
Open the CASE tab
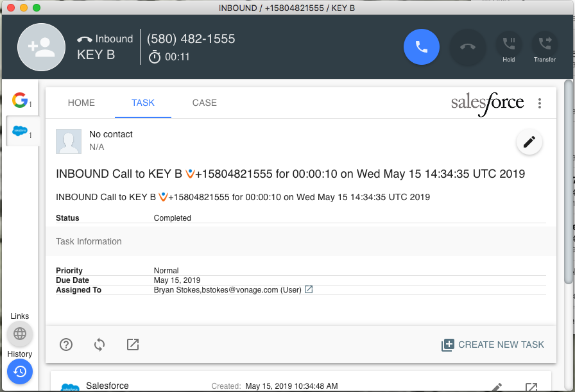coord(205,103)
